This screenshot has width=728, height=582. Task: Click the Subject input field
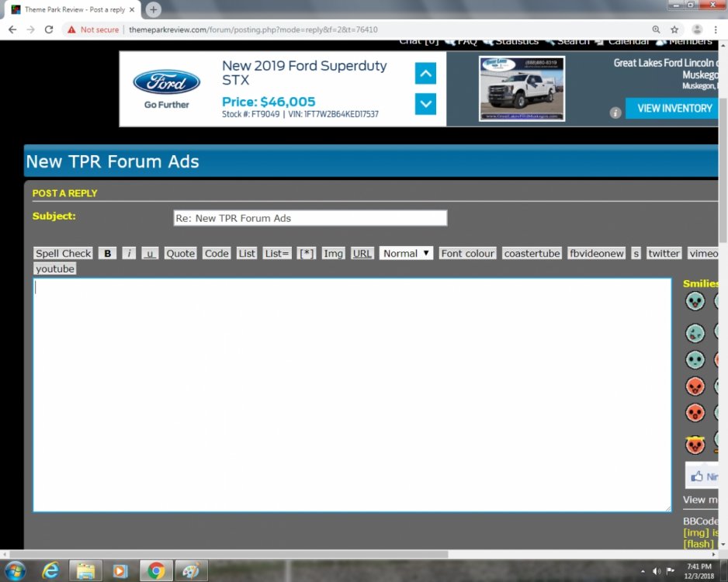coord(310,218)
